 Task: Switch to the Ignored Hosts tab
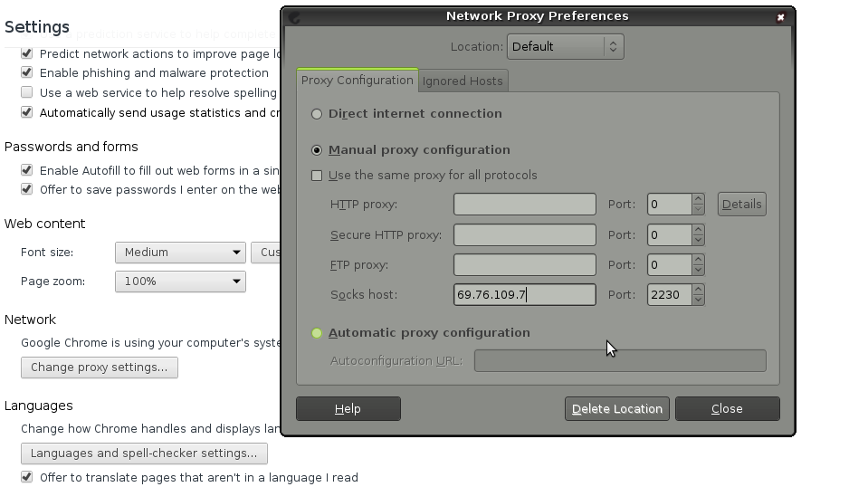point(463,81)
